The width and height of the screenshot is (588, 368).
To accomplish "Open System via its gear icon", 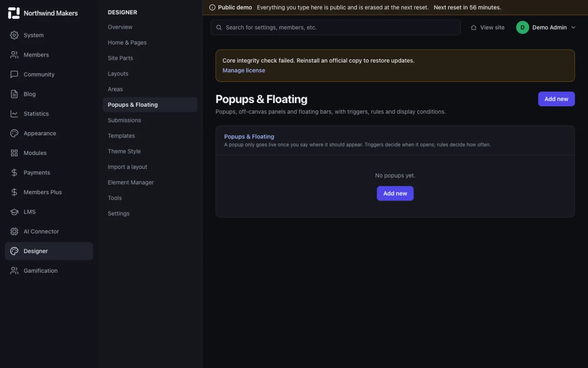I will 14,35.
